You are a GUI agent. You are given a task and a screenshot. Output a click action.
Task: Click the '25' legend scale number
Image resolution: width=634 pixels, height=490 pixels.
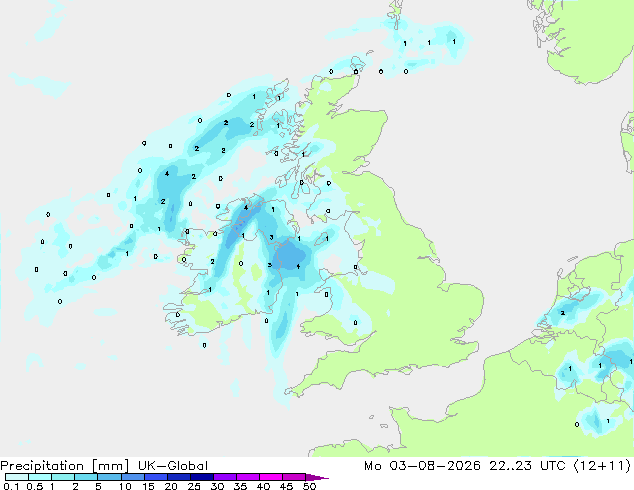[x=194, y=486]
